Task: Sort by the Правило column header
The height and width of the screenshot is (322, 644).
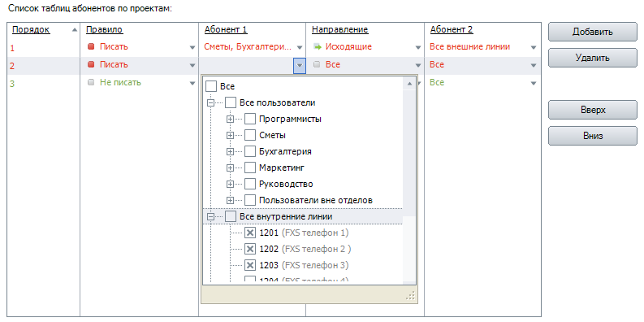Action: click(x=104, y=29)
